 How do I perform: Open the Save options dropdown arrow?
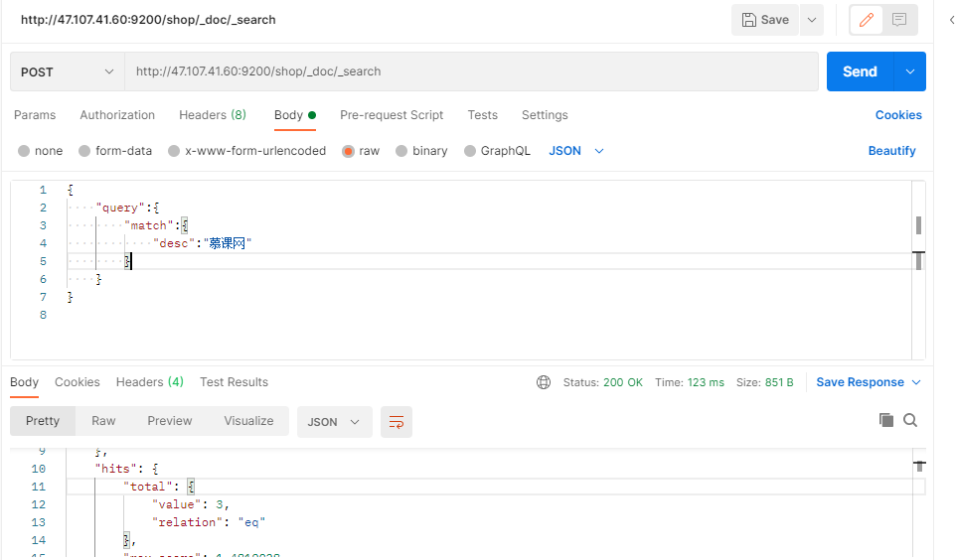click(812, 20)
